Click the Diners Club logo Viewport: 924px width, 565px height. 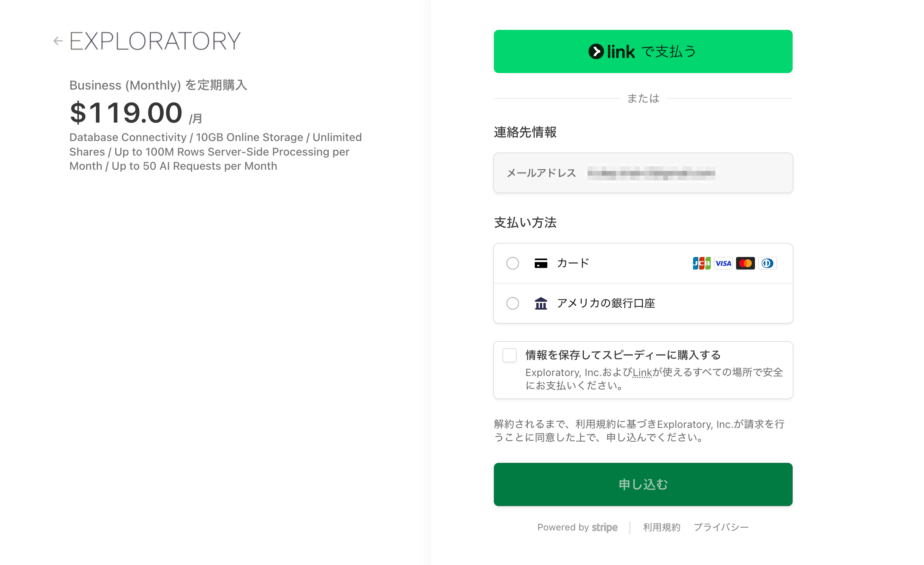[767, 263]
